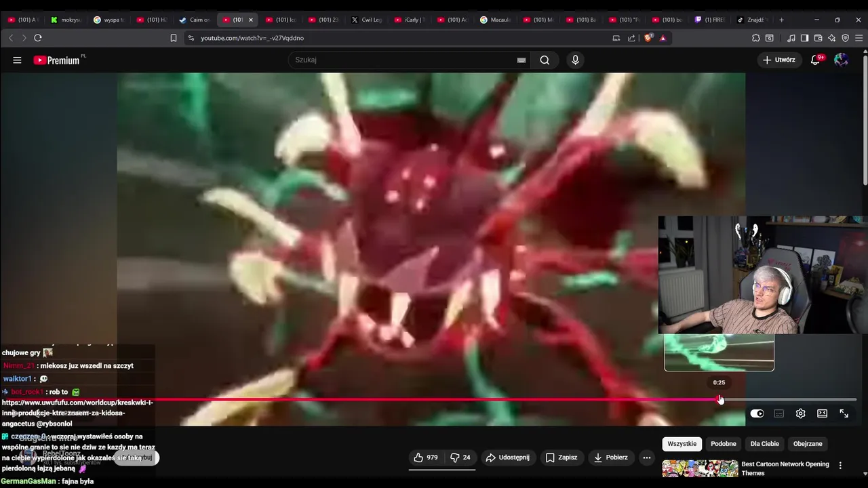Open options menu for Best Cartoon Network video
This screenshot has width=868, height=488.
pos(840,466)
